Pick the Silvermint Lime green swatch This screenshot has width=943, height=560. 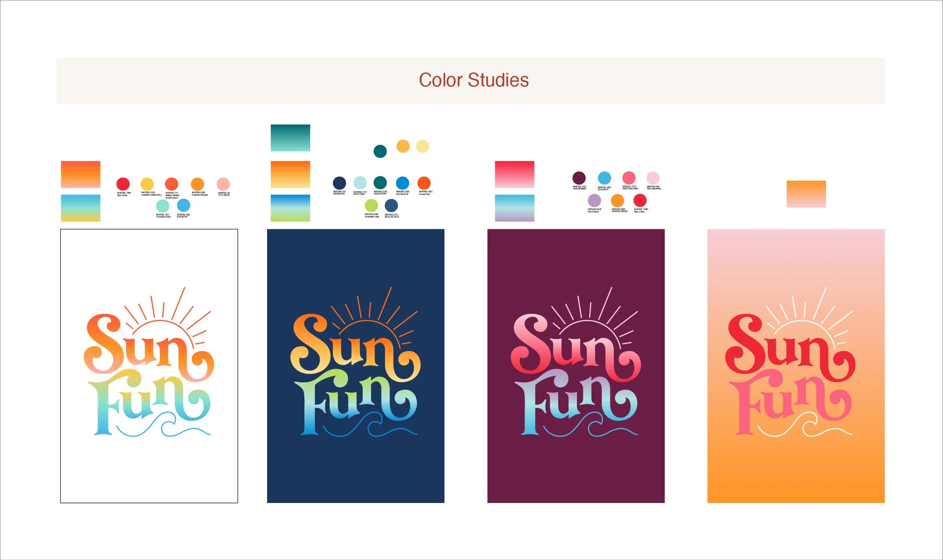371,205
